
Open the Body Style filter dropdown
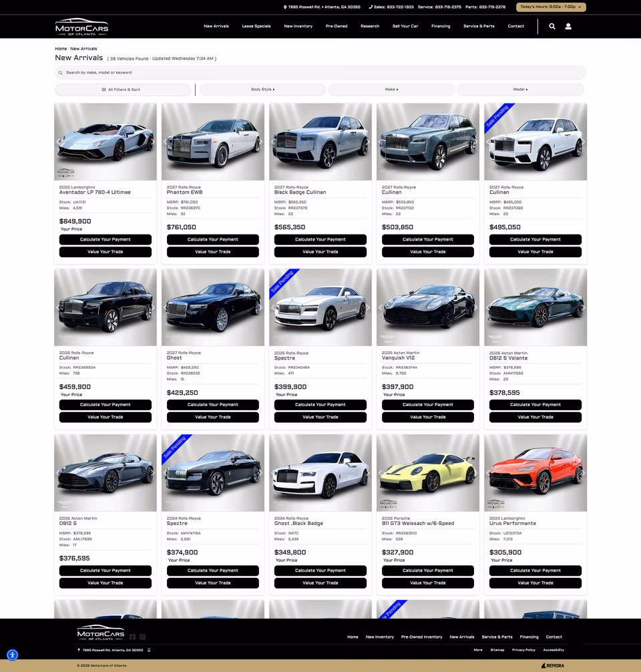click(262, 90)
